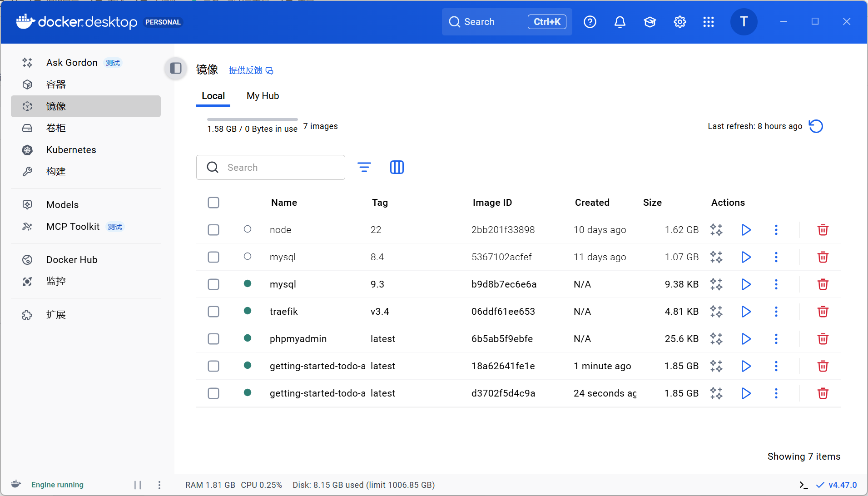Go to 容器 containers in the sidebar
This screenshot has height=496, width=868.
pyautogui.click(x=86, y=84)
